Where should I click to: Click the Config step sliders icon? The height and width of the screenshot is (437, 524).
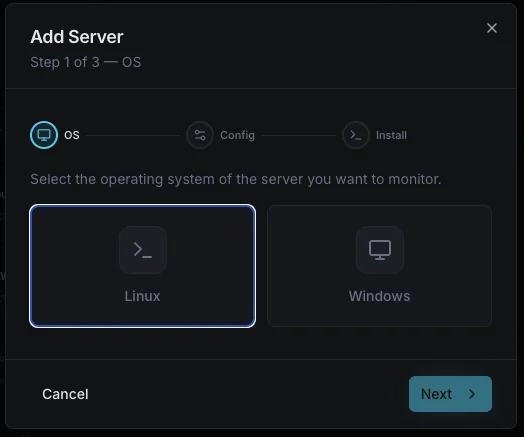tap(200, 135)
